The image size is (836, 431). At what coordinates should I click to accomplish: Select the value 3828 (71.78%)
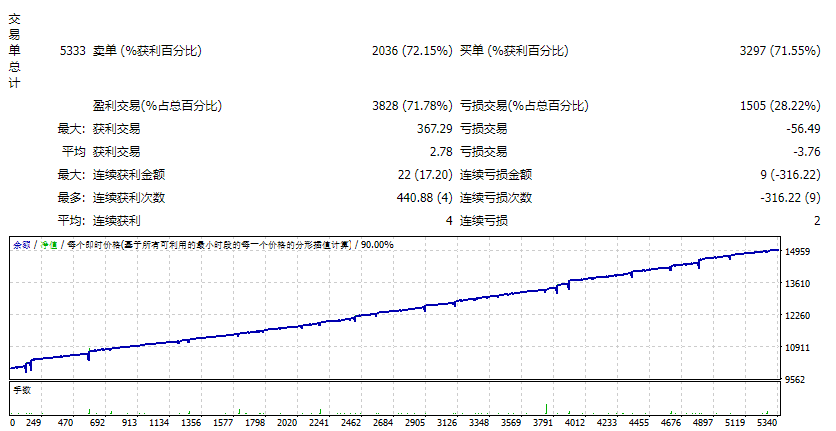[x=412, y=106]
